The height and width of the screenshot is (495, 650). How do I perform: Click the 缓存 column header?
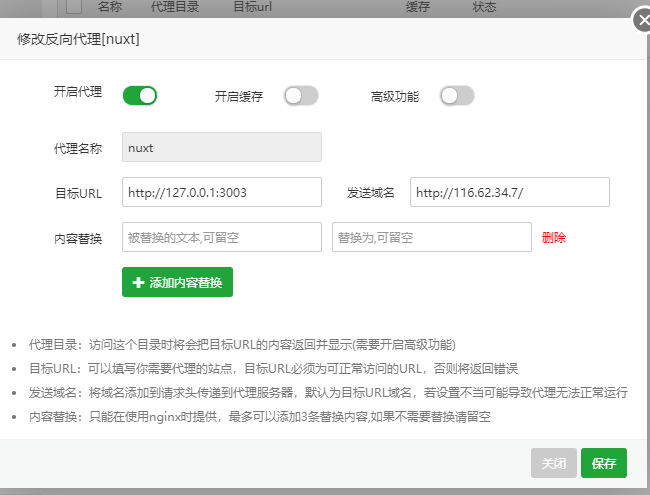click(x=418, y=6)
